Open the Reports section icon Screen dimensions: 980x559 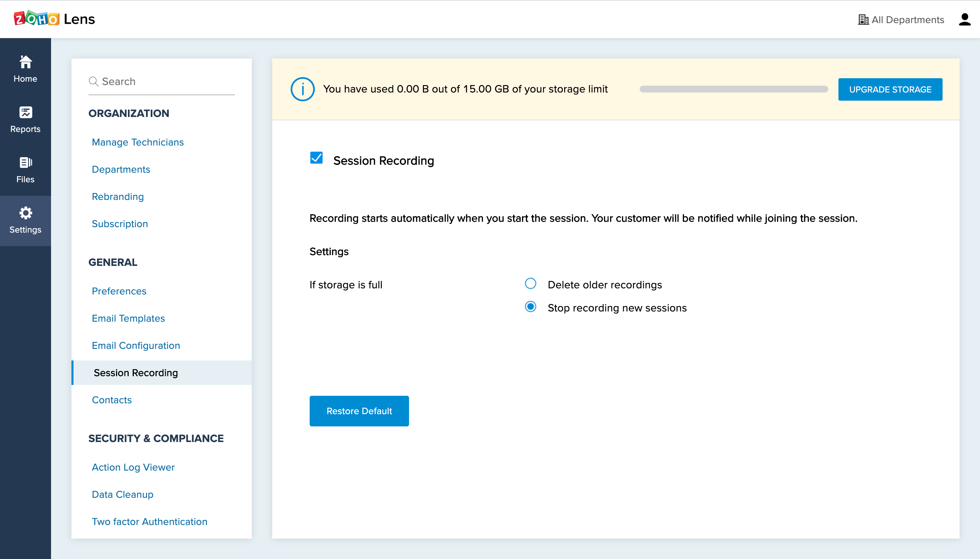tap(26, 112)
